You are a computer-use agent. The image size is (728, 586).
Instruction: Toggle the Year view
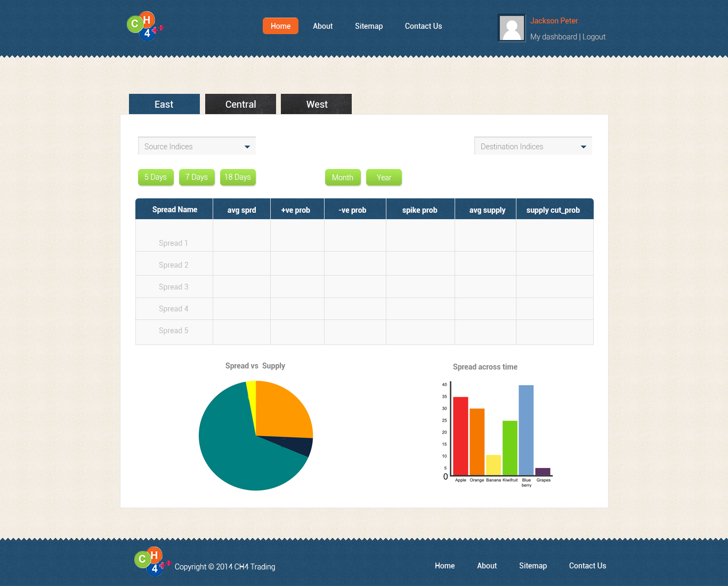coord(384,177)
